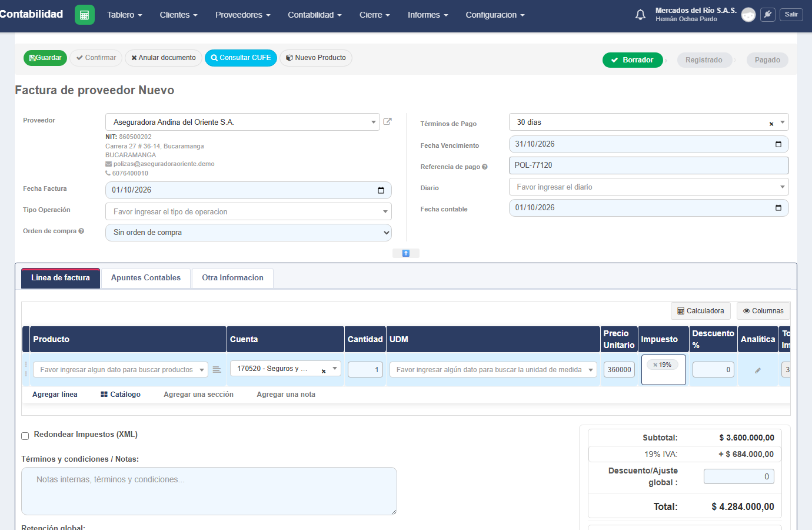Screen dimensions: 812x530
Task: Click the Referencia de pago field
Action: point(648,165)
